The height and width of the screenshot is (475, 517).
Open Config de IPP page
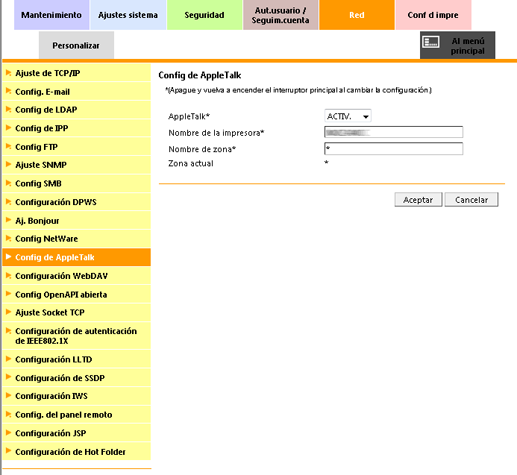[x=76, y=128]
